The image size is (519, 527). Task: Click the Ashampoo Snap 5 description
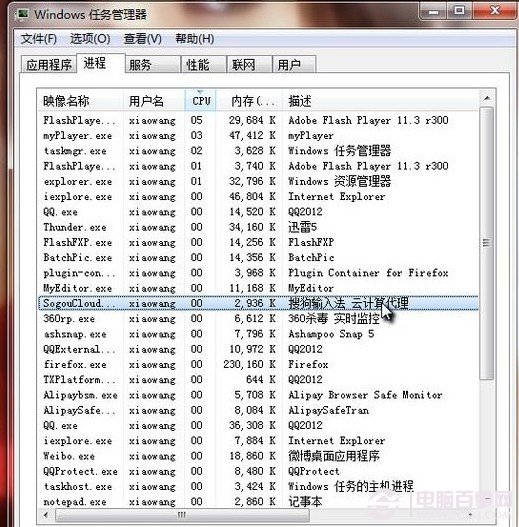(x=331, y=334)
